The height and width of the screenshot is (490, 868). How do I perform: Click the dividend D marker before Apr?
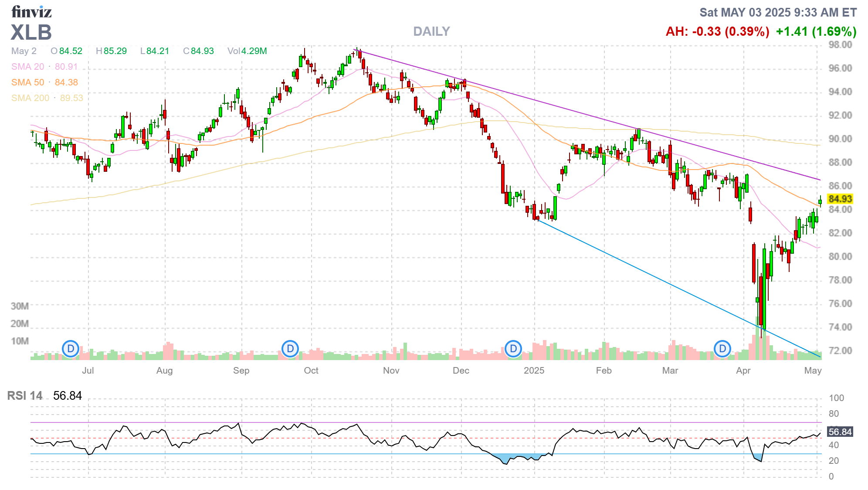[x=722, y=349]
